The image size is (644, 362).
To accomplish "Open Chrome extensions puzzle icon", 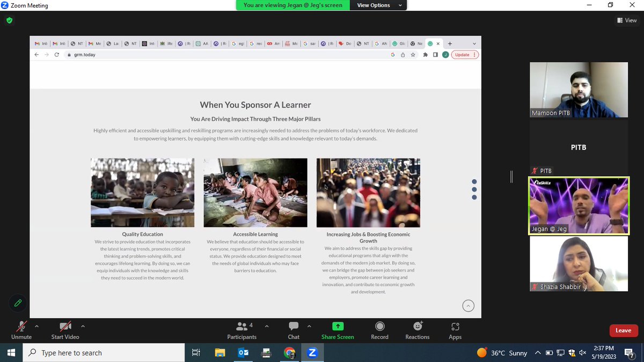I will (x=426, y=55).
